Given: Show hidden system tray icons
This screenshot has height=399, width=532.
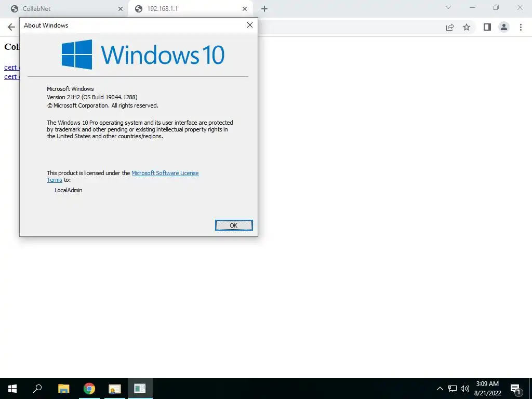Looking at the screenshot, I should (440, 389).
